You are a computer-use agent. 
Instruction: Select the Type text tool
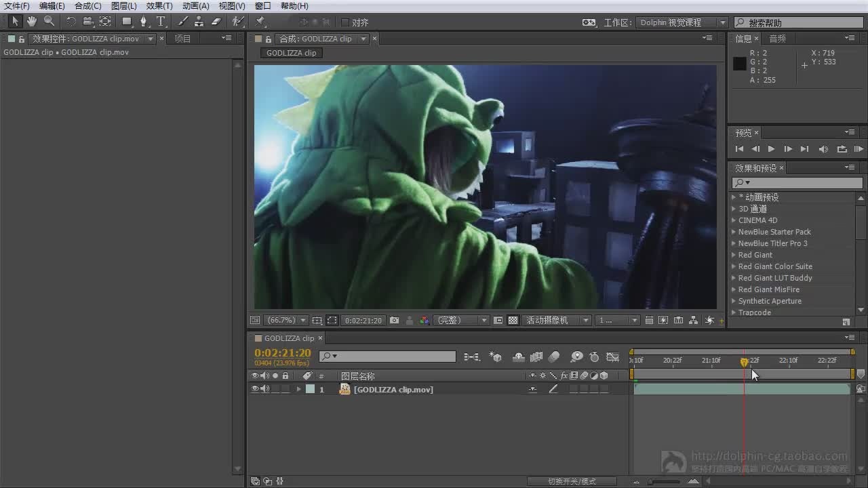coord(161,22)
